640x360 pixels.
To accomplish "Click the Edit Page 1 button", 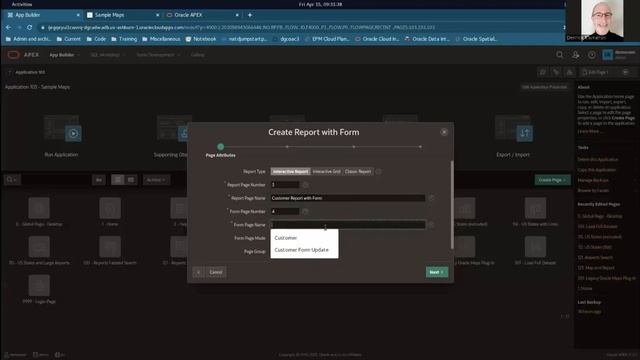I will point(596,72).
